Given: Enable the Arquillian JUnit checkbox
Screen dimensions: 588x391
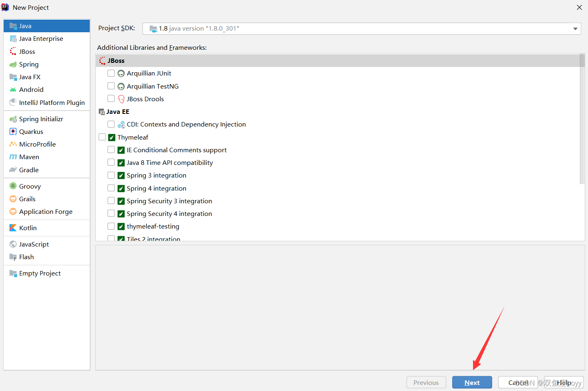Looking at the screenshot, I should pyautogui.click(x=111, y=73).
